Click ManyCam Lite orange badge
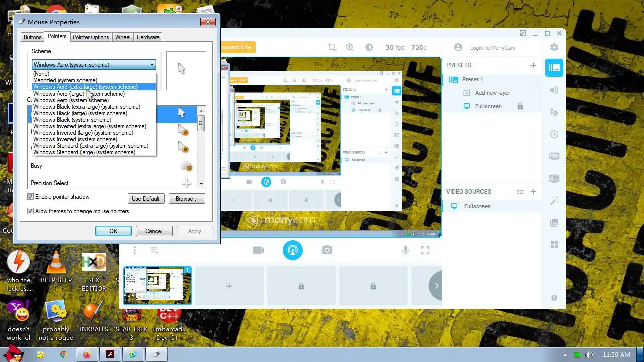This screenshot has width=644, height=362. pyautogui.click(x=238, y=47)
